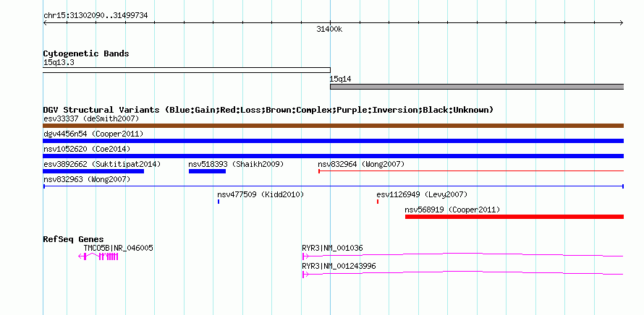Click the RYR3 NM_001243996 transcript line

[463, 273]
